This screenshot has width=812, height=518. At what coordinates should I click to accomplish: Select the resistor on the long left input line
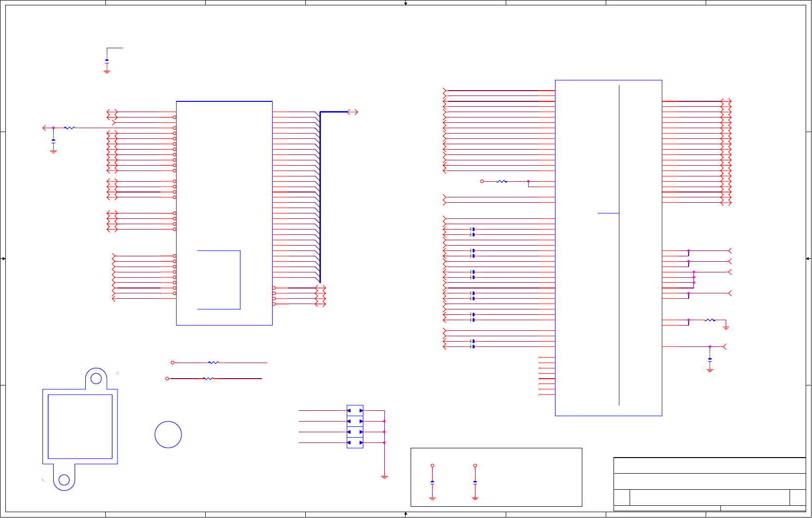coord(70,128)
